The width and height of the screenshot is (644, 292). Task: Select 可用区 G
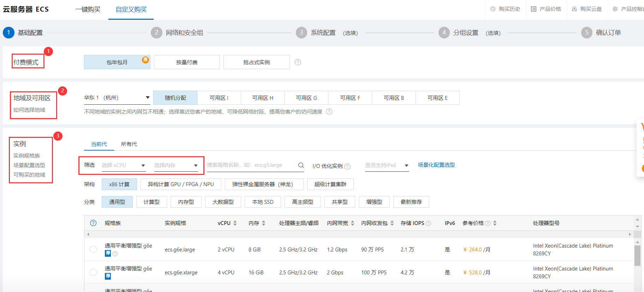[x=306, y=98]
